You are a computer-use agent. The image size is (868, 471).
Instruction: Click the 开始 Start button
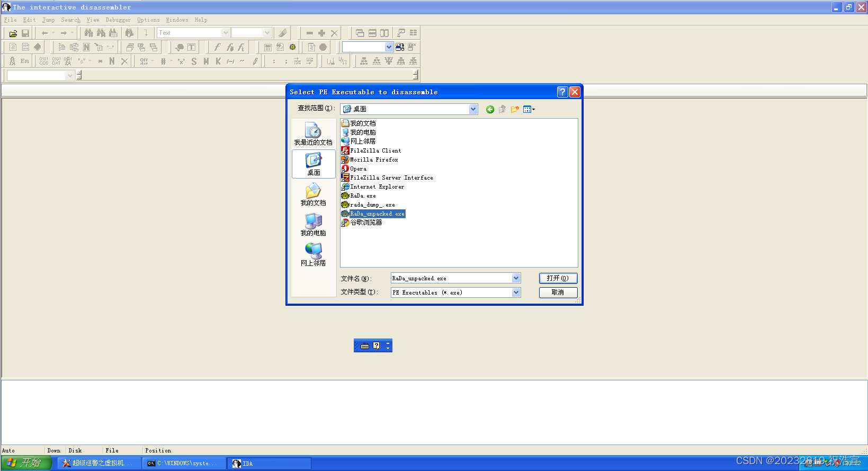26,463
